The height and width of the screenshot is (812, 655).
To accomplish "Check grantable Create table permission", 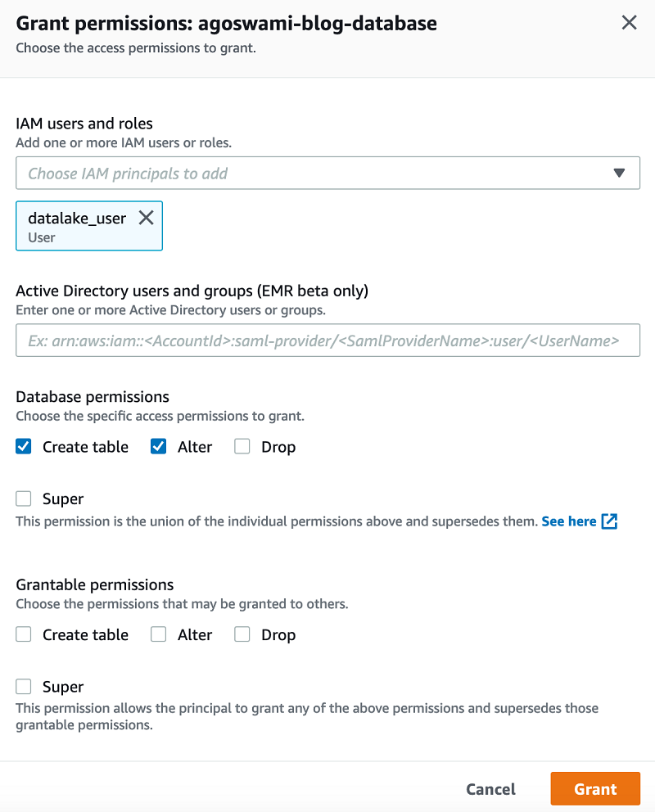I will [24, 635].
